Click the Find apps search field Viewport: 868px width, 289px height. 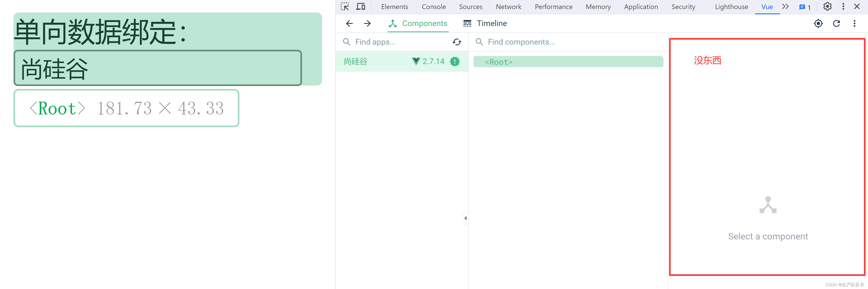coord(398,42)
